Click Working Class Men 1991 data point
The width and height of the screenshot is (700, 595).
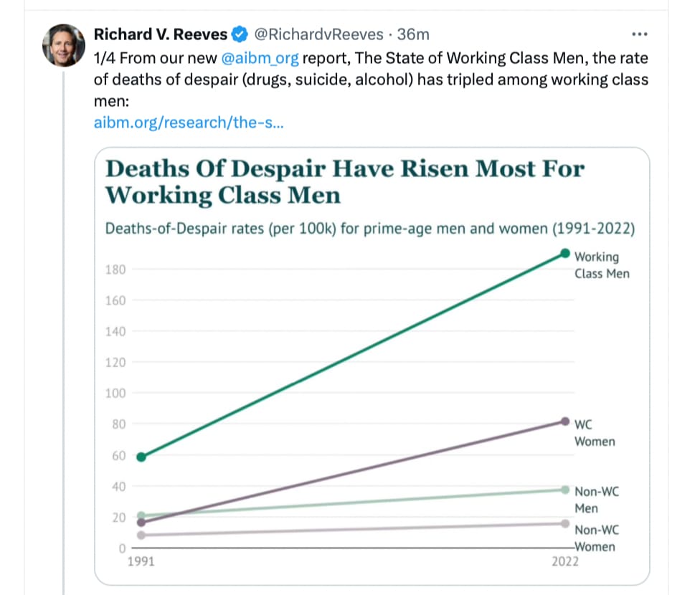pyautogui.click(x=141, y=457)
